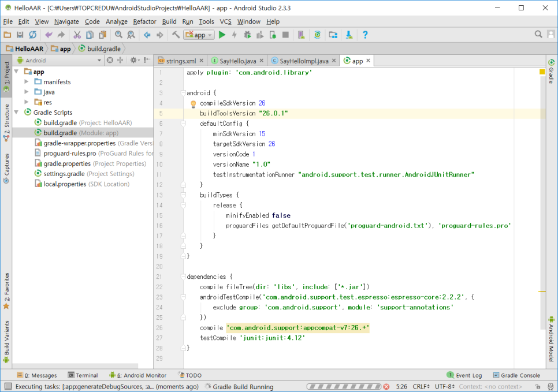558x392 pixels.
Task: Navigate forward with the right arrow icon
Action: point(160,35)
